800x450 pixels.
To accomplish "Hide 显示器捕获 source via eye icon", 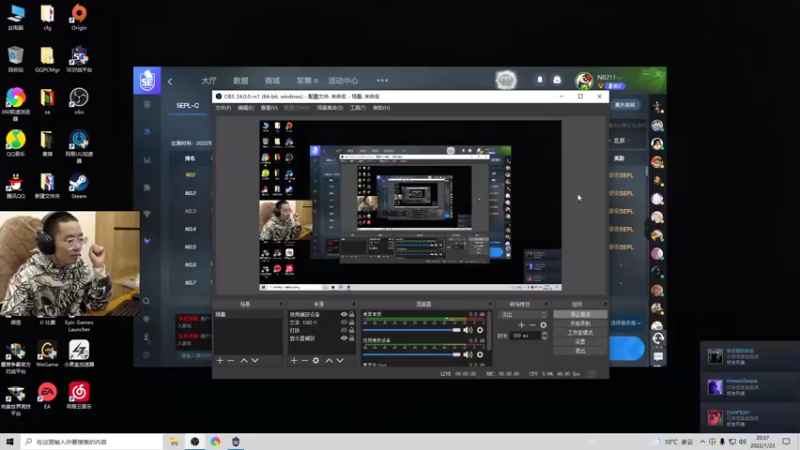I will 344,338.
